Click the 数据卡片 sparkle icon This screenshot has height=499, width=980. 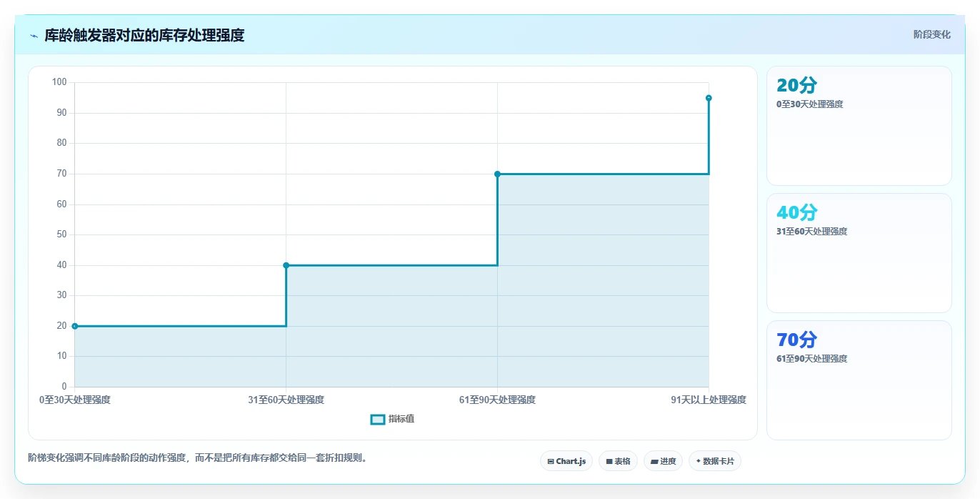[x=698, y=461]
